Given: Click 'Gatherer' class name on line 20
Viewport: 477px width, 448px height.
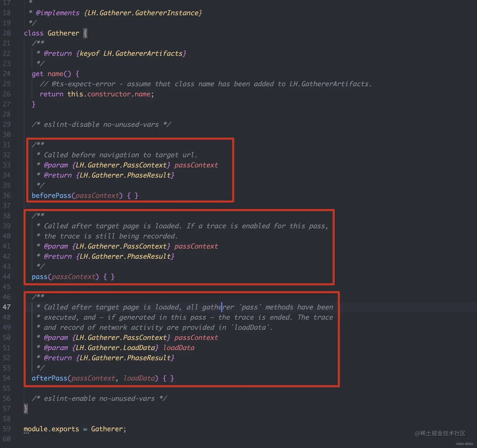Looking at the screenshot, I should point(63,33).
